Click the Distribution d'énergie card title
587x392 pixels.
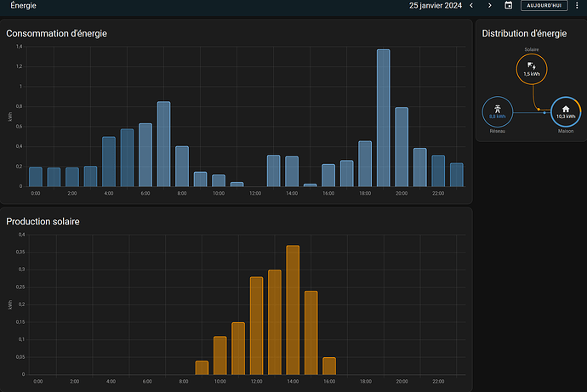(x=524, y=33)
